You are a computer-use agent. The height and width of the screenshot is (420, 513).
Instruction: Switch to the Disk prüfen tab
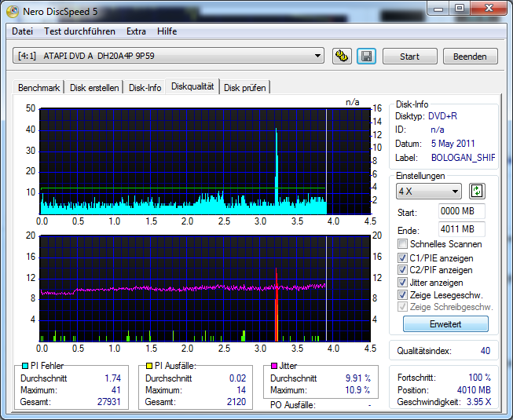point(245,88)
